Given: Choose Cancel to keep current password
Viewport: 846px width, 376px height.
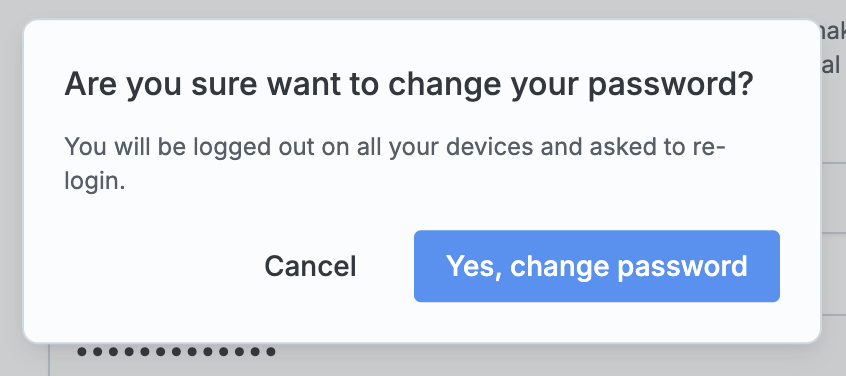Looking at the screenshot, I should pyautogui.click(x=310, y=266).
